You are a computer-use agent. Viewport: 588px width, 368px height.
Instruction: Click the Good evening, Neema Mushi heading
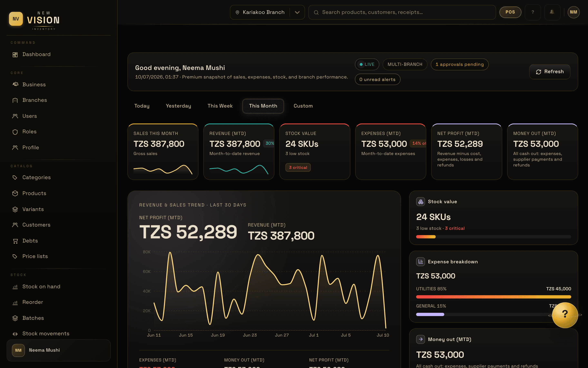tap(180, 68)
